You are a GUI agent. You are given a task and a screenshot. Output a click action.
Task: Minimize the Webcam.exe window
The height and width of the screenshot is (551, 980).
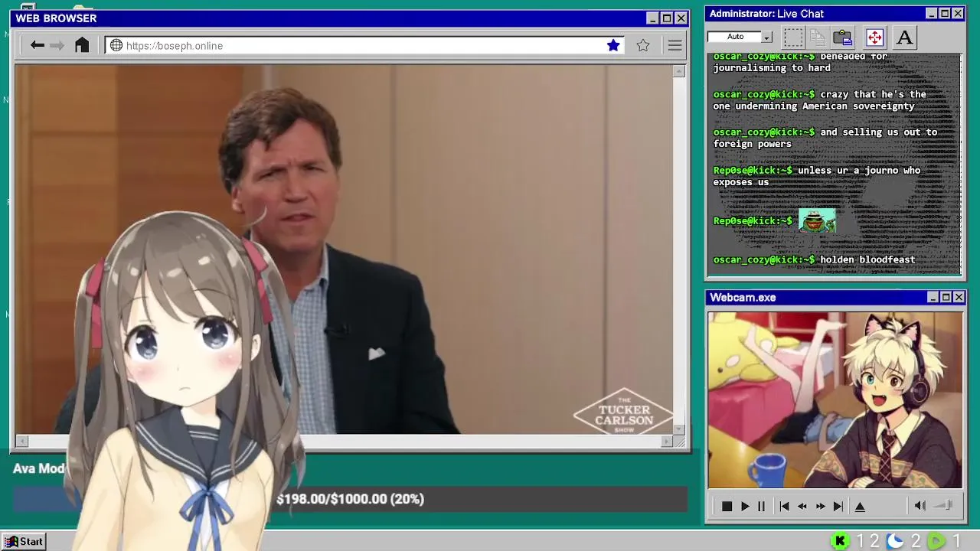(933, 297)
